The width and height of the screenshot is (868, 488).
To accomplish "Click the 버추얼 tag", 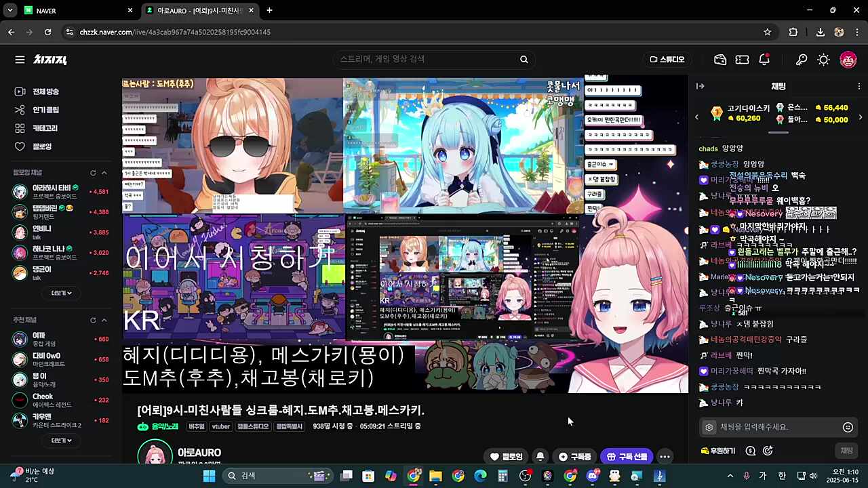I will 197,426.
